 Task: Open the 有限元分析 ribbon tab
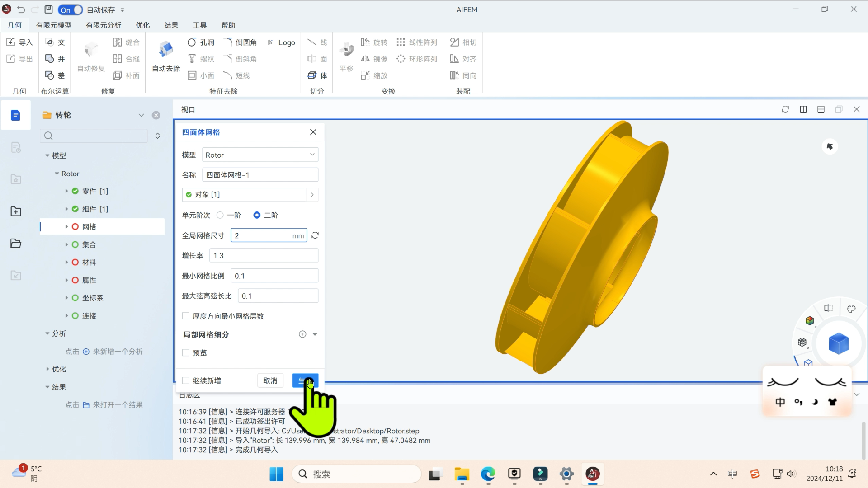click(104, 25)
